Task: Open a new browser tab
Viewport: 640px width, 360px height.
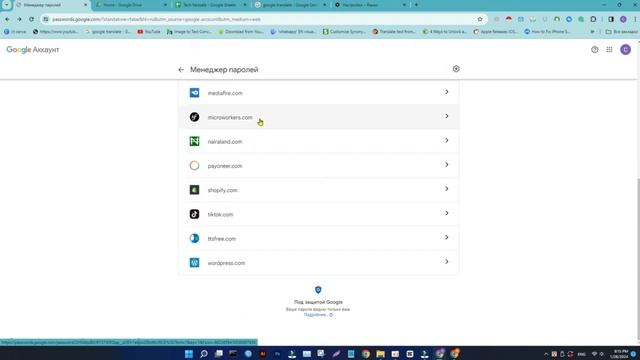Action: pos(416,5)
